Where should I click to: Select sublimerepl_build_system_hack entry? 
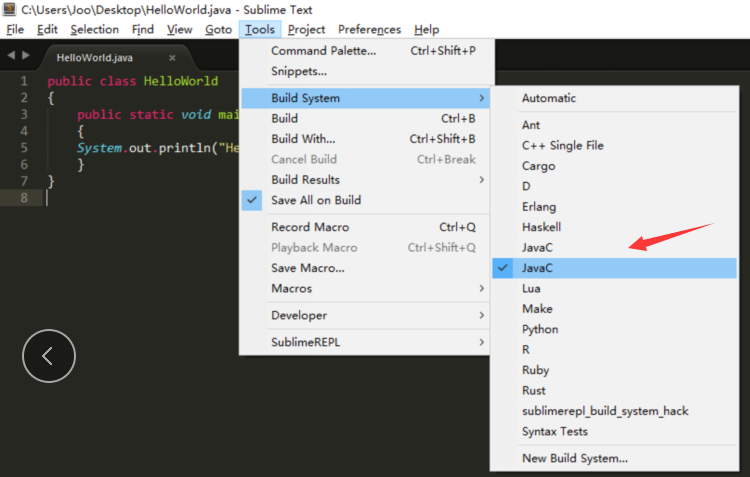(x=615, y=411)
